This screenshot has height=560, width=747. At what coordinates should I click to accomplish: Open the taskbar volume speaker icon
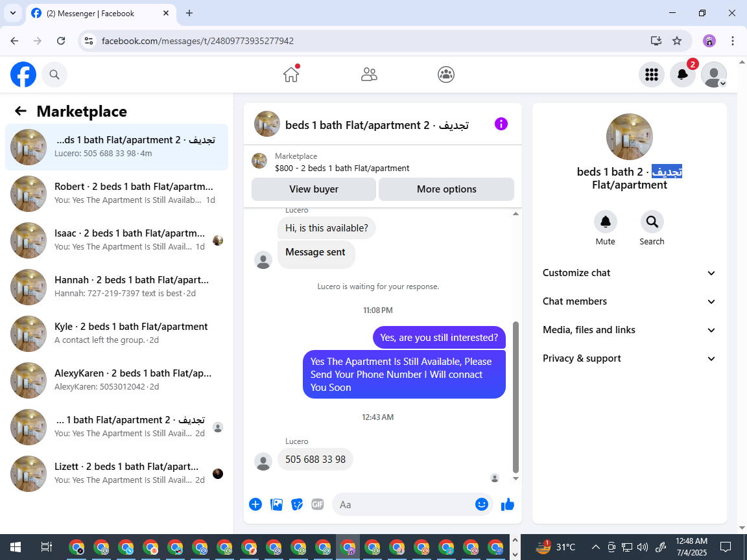[642, 547]
